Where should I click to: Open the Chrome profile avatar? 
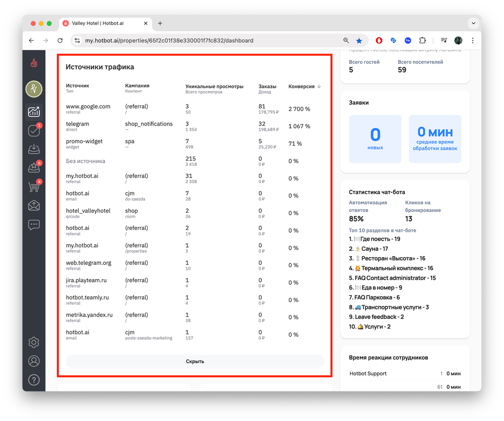pos(458,40)
